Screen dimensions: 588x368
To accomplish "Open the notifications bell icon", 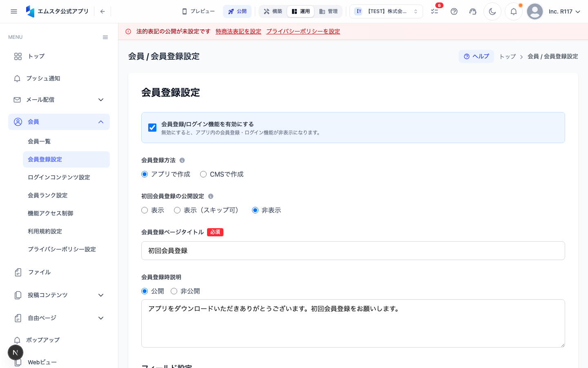I will tap(514, 11).
